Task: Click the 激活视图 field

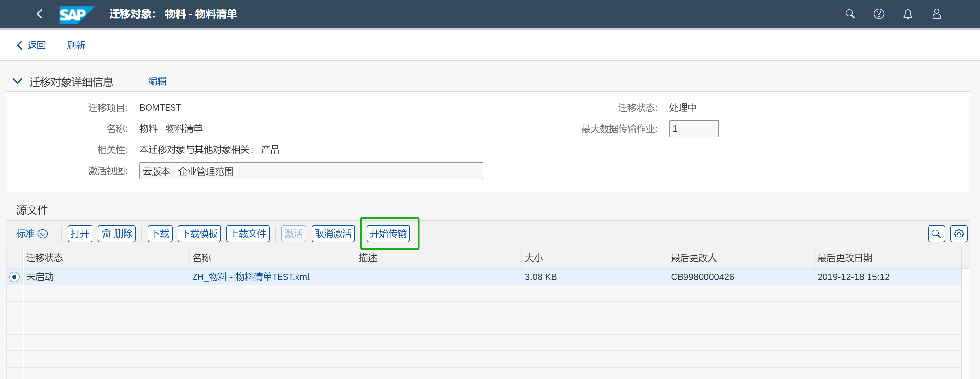Action: point(311,171)
